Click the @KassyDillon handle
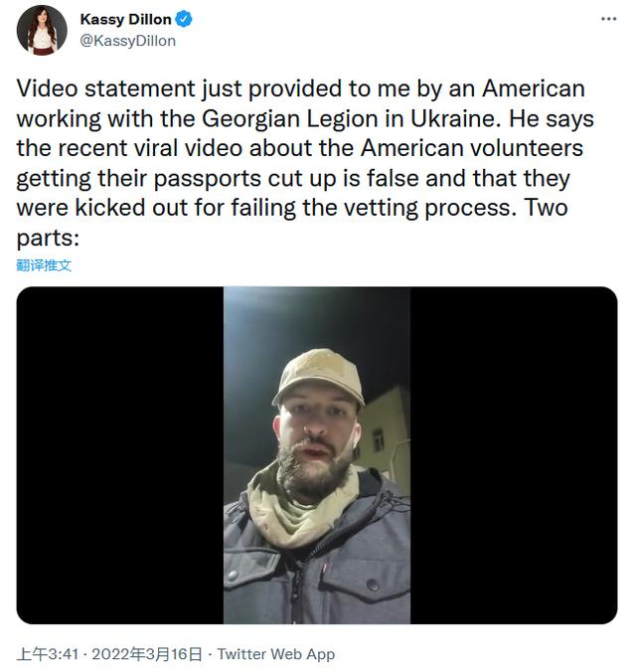 pos(127,40)
